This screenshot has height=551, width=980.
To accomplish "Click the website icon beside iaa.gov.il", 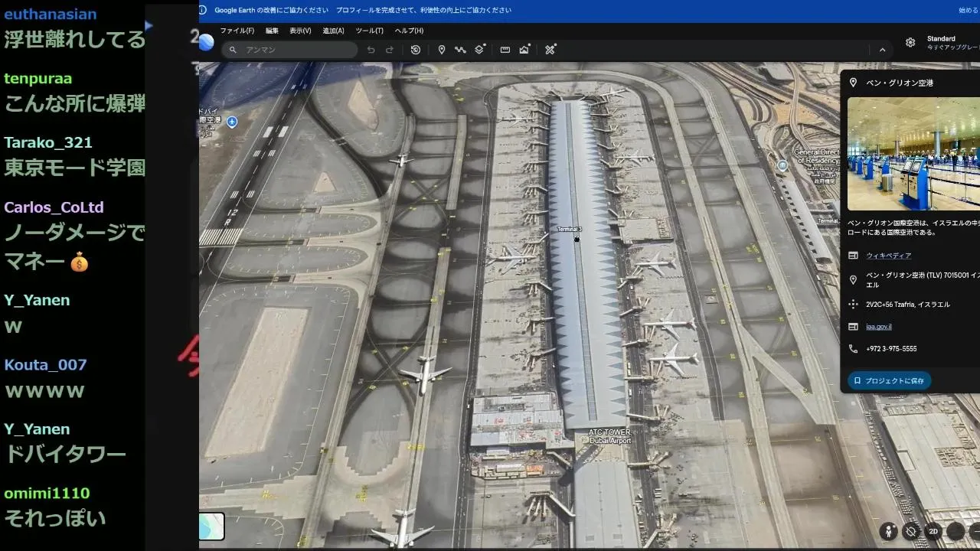I will [853, 327].
